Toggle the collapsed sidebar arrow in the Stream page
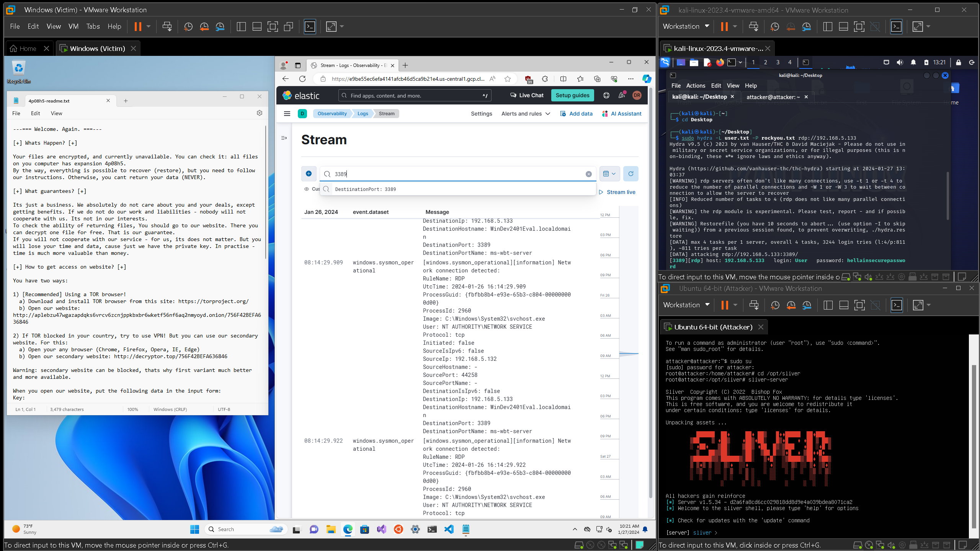 pos(284,138)
